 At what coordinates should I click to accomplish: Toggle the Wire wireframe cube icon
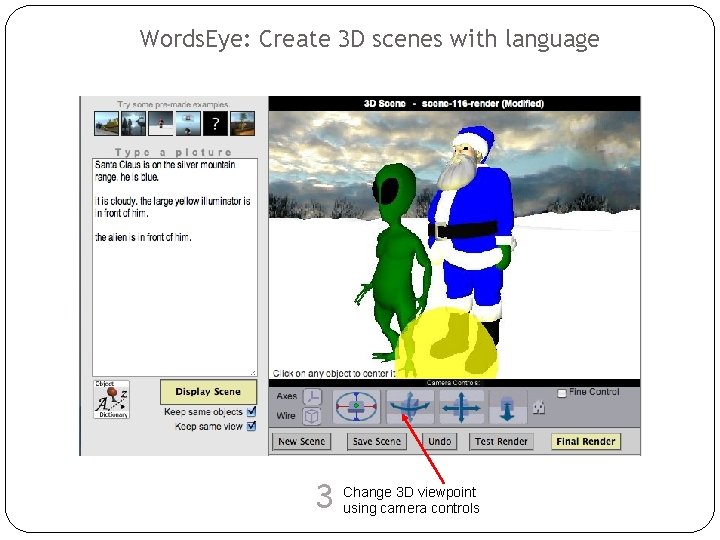pos(312,416)
